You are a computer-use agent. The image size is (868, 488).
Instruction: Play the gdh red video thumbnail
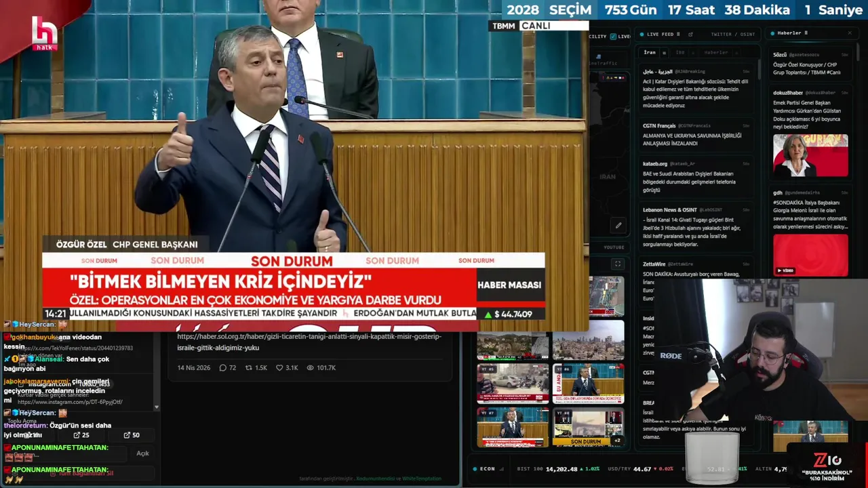[x=810, y=255]
